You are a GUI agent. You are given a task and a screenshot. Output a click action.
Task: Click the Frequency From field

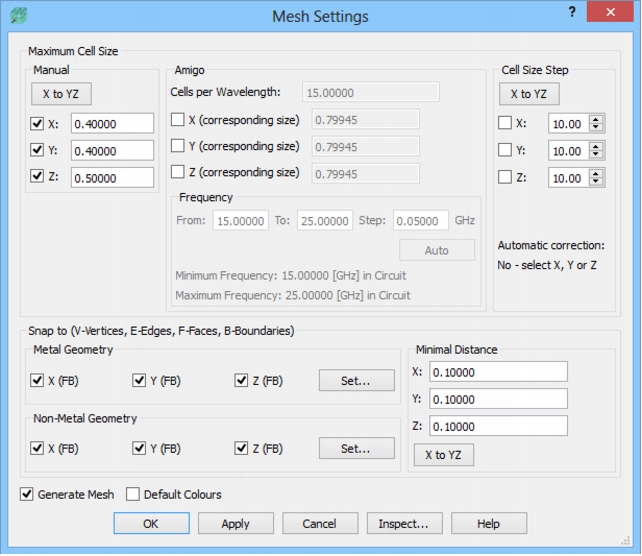[241, 221]
